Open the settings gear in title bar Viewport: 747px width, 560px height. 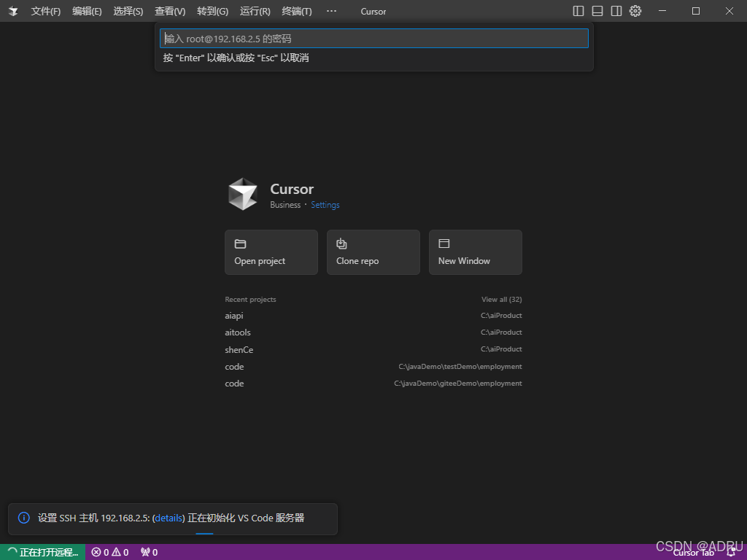635,11
